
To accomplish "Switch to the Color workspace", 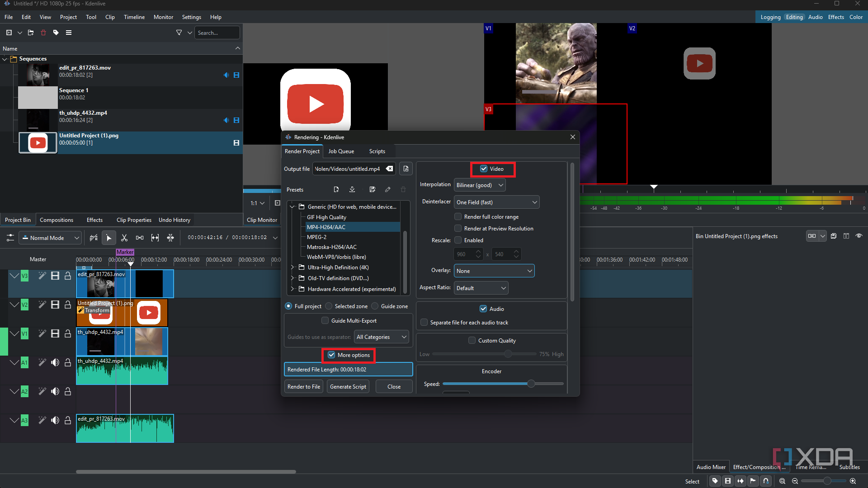I will click(856, 17).
